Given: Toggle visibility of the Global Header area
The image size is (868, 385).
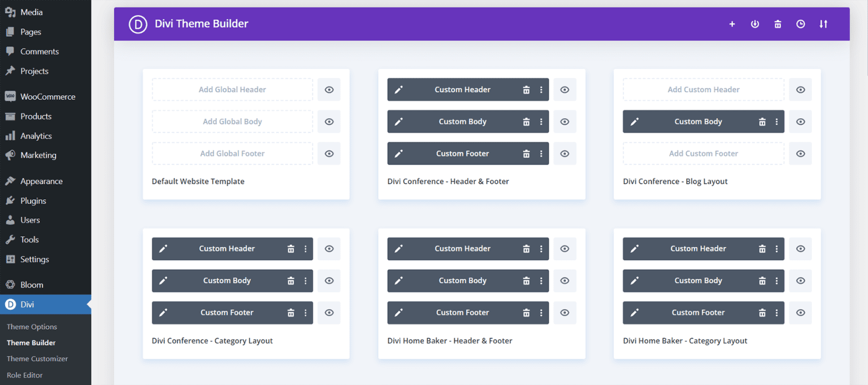Looking at the screenshot, I should coord(329,89).
